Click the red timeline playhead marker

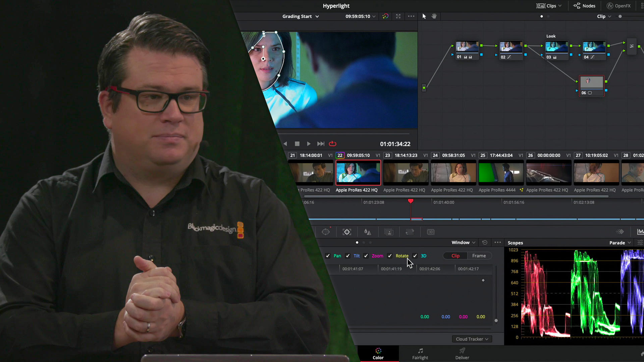point(411,201)
